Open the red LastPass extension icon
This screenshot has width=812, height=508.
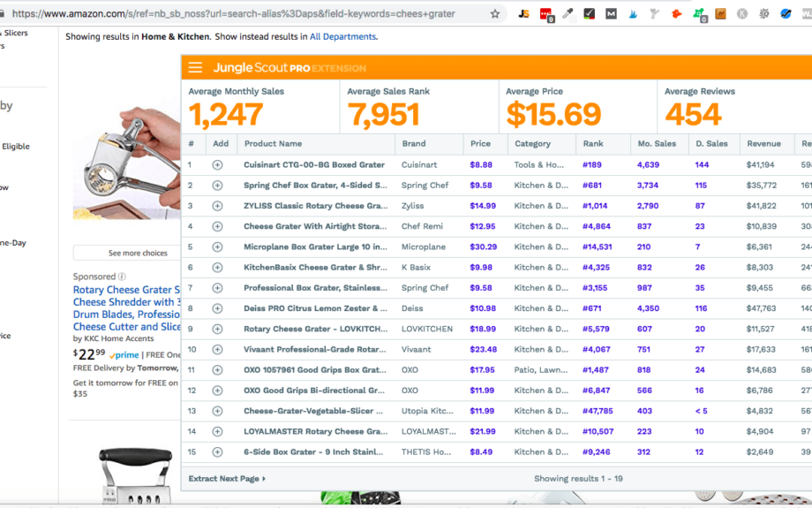(x=545, y=14)
